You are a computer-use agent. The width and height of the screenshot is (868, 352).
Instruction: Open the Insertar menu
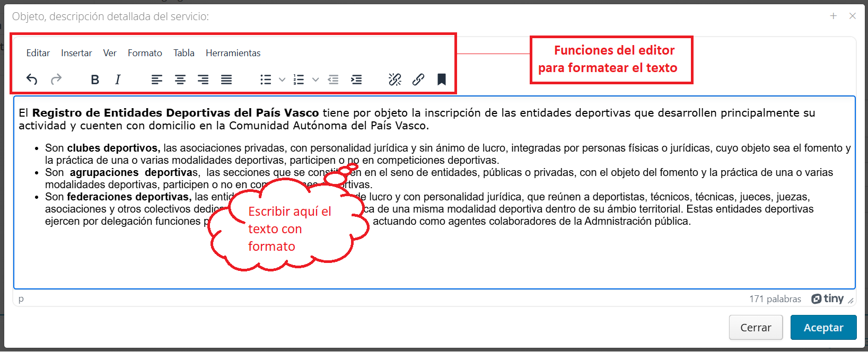point(76,53)
